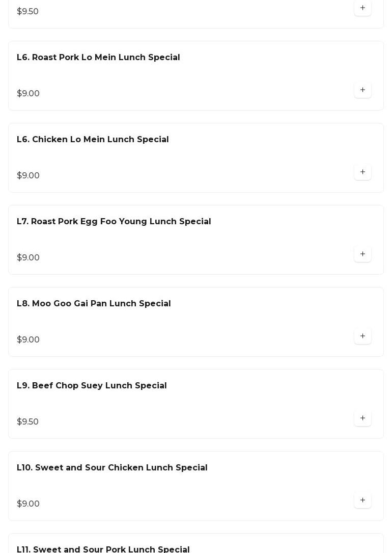Image resolution: width=392 pixels, height=553 pixels.
Task: View L8. Moo Goo Gai Pan details
Action: [94, 304]
